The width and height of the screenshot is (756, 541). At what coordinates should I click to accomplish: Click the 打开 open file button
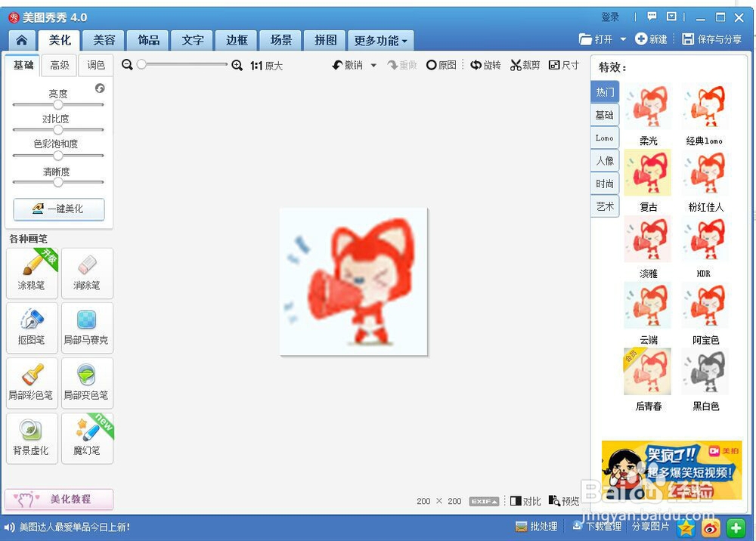596,39
